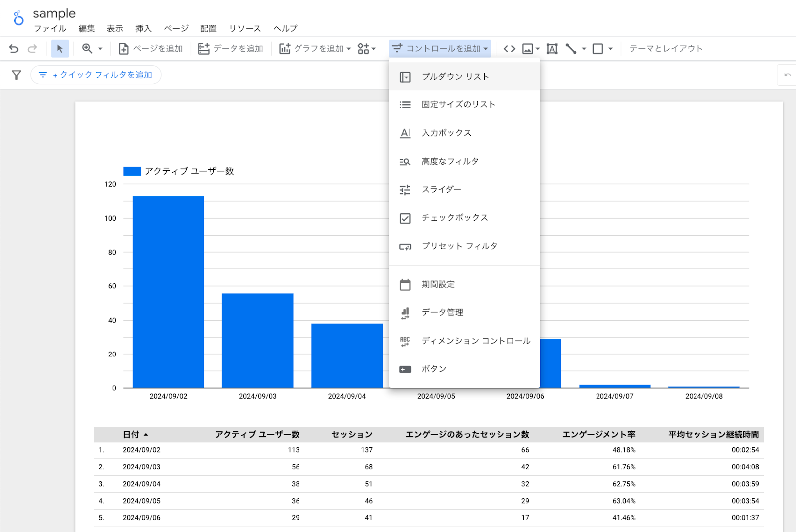Image resolution: width=796 pixels, height=532 pixels.
Task: Choose スライダー control option
Action: (464, 190)
